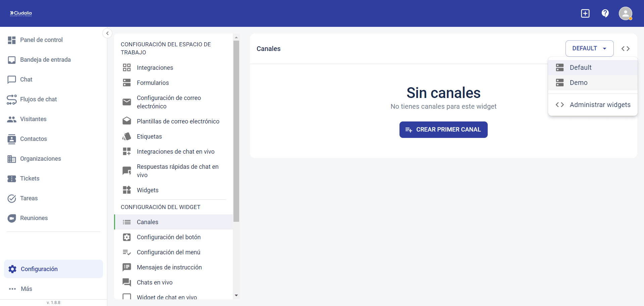The width and height of the screenshot is (644, 306).
Task: Open the Administrar widgets option
Action: tap(600, 105)
